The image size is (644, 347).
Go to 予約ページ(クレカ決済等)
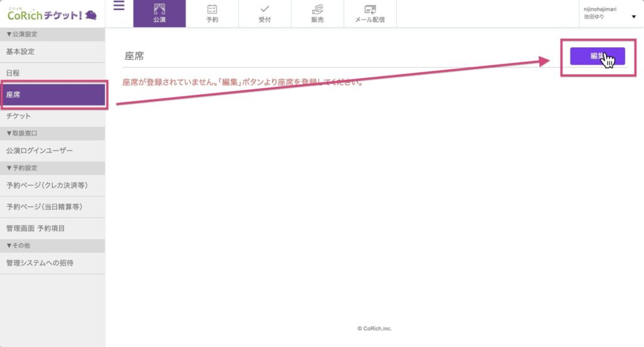click(x=47, y=185)
